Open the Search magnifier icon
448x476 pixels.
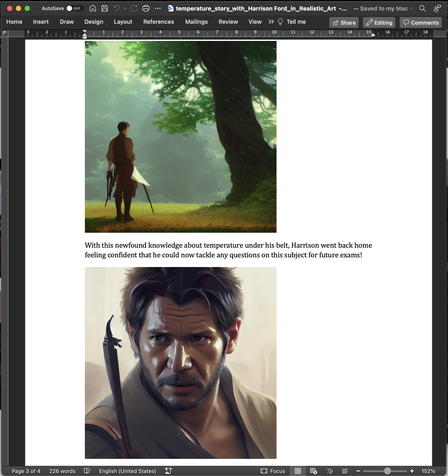[x=423, y=8]
